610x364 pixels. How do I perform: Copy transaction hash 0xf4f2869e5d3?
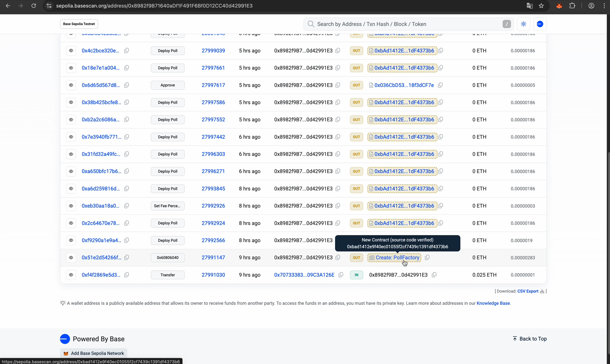click(x=127, y=275)
